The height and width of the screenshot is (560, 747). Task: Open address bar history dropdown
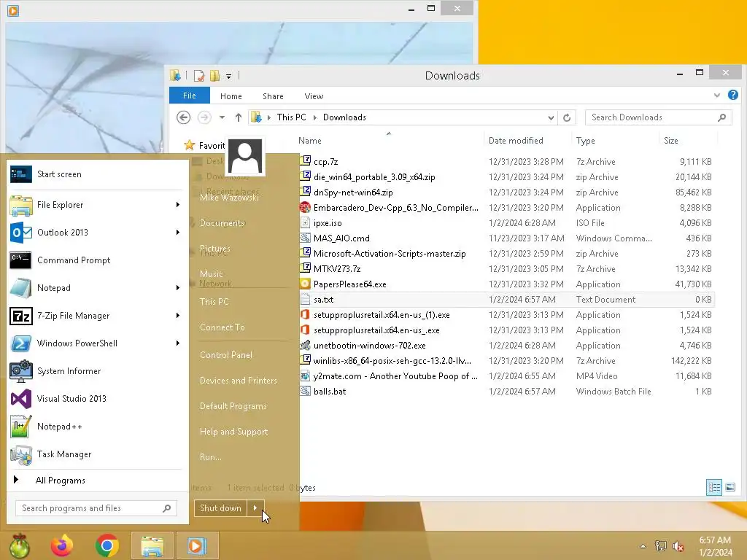tap(551, 117)
